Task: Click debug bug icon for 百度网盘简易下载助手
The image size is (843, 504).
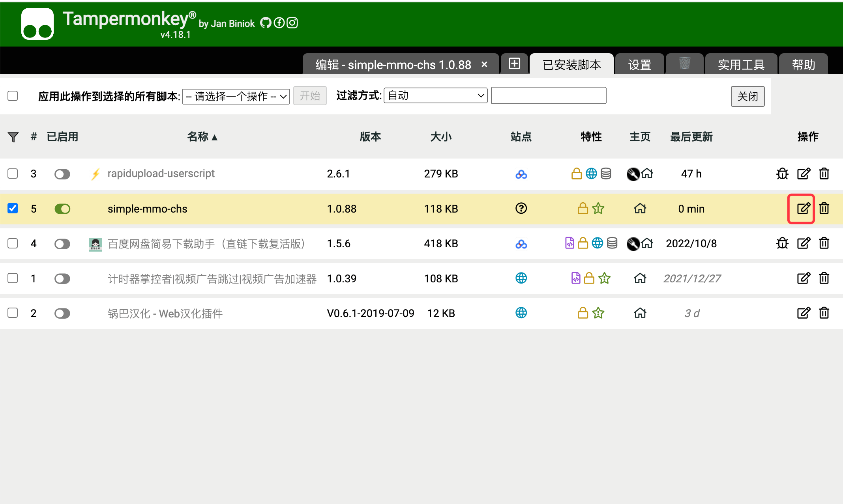Action: (x=782, y=243)
